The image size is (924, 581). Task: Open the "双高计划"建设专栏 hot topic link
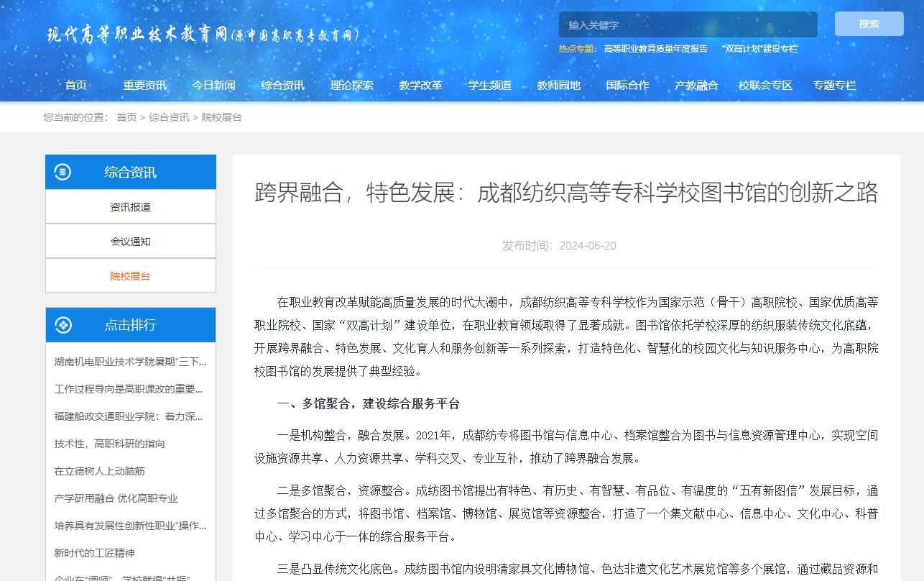(x=759, y=49)
